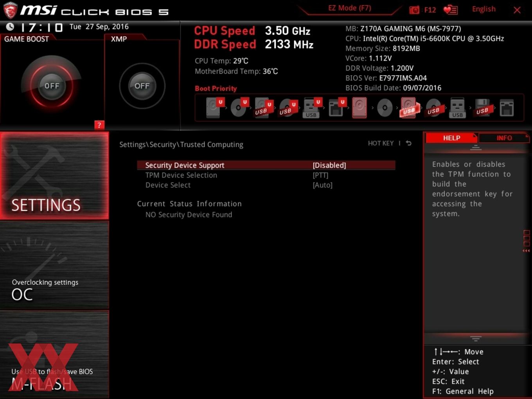Select the UEFI USB hard disk boot icon
The width and height of the screenshot is (532, 399).
pos(263,108)
